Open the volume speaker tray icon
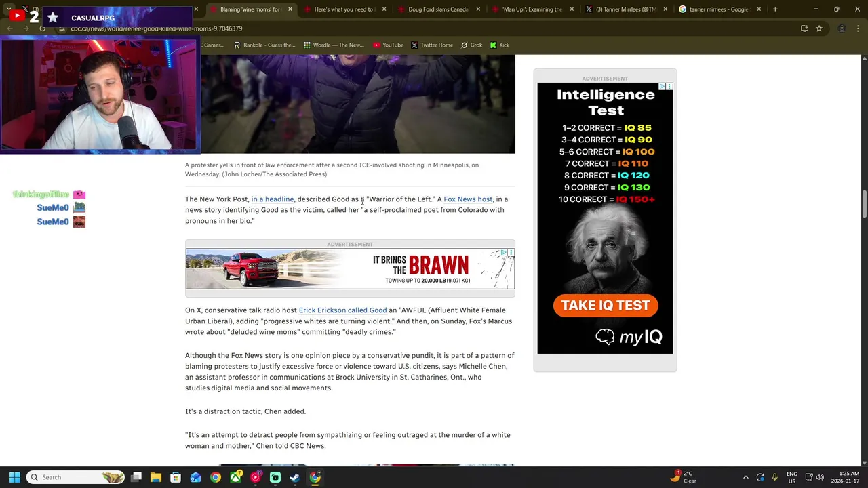The image size is (868, 488). [x=820, y=477]
